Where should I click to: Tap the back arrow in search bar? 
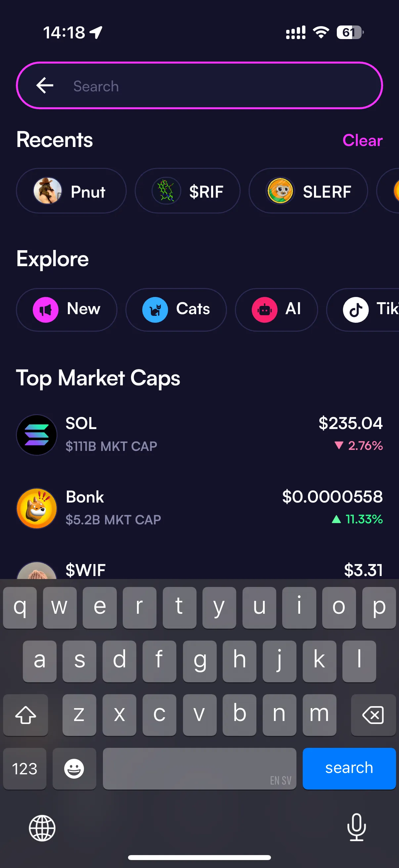45,86
